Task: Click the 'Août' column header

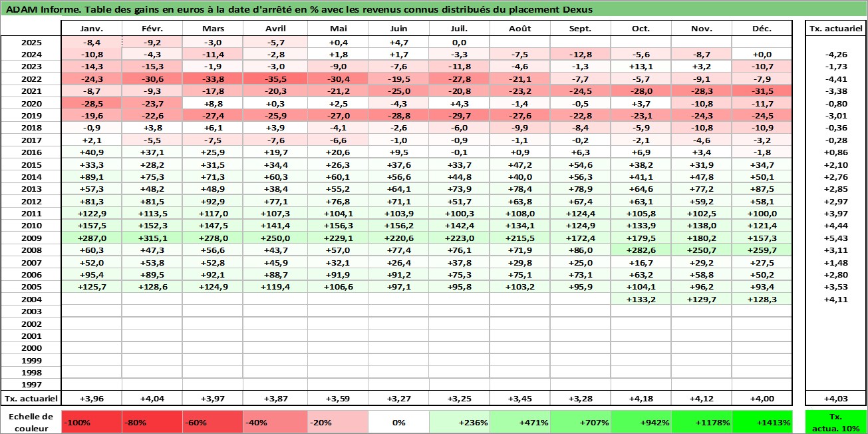Action: [x=519, y=29]
